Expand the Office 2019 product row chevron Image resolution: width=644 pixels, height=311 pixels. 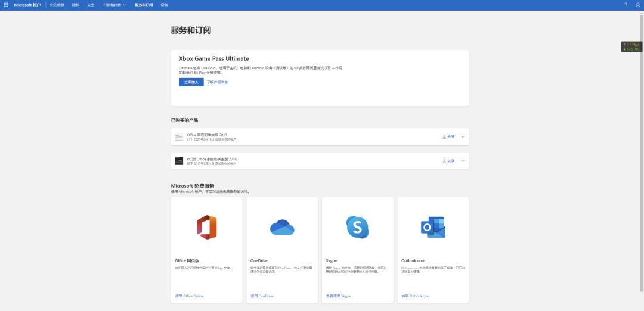coord(463,136)
